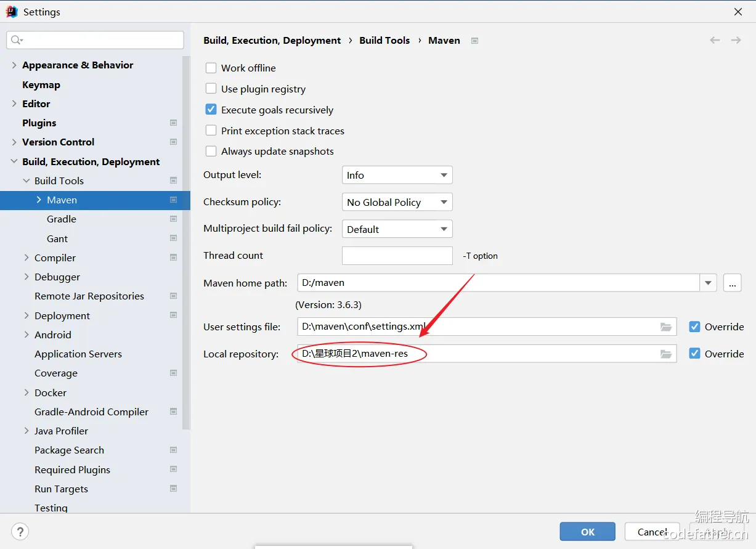
Task: Click the Cancel button
Action: [x=652, y=532]
